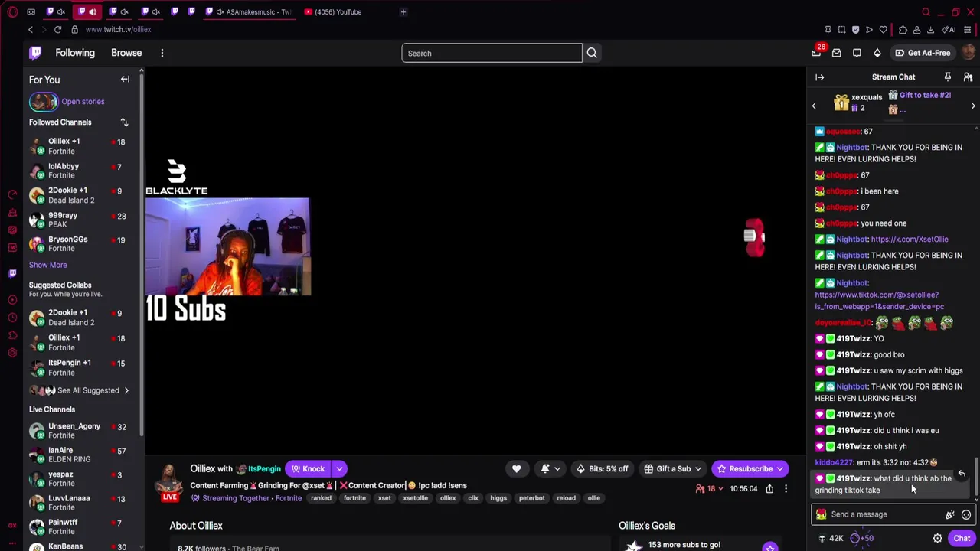This screenshot has width=980, height=551.
Task: Send with the Chat button
Action: [x=962, y=538]
